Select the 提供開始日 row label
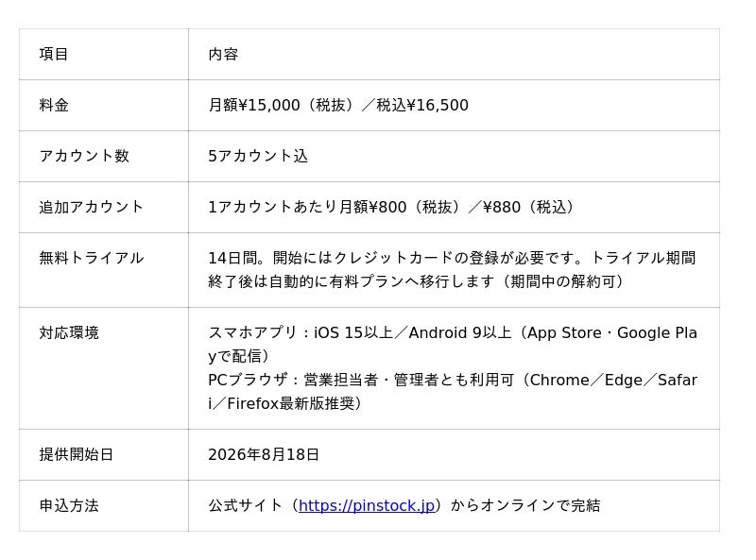 (77, 454)
